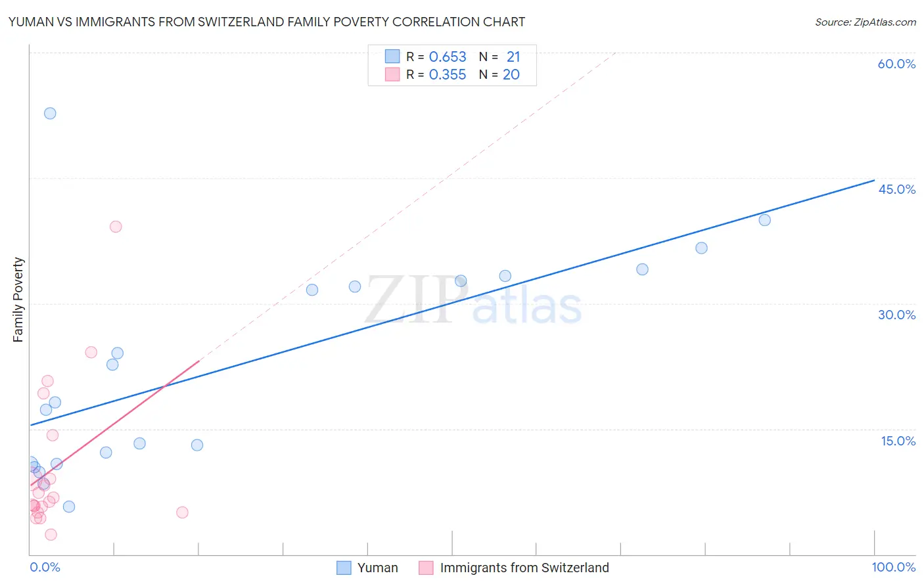This screenshot has height=586, width=924.
Task: Click the N = 21 value in legend
Action: 499,56
